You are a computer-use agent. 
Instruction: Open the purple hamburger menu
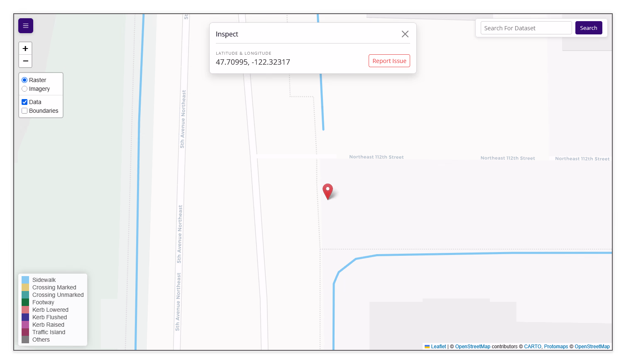[x=26, y=26]
